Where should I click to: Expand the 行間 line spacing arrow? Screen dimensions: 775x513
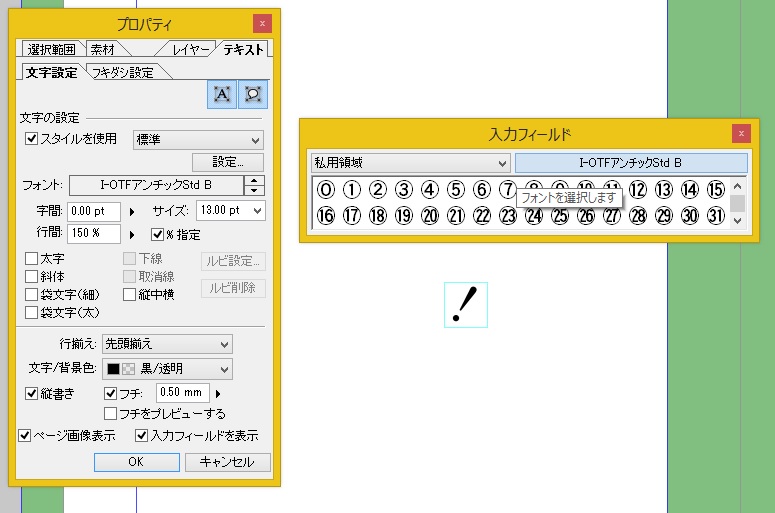click(x=132, y=234)
